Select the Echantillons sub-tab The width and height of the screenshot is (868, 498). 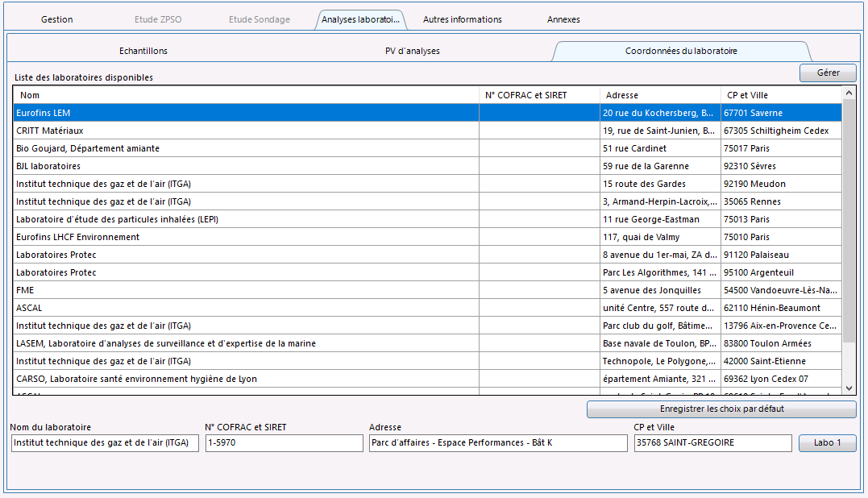point(143,51)
